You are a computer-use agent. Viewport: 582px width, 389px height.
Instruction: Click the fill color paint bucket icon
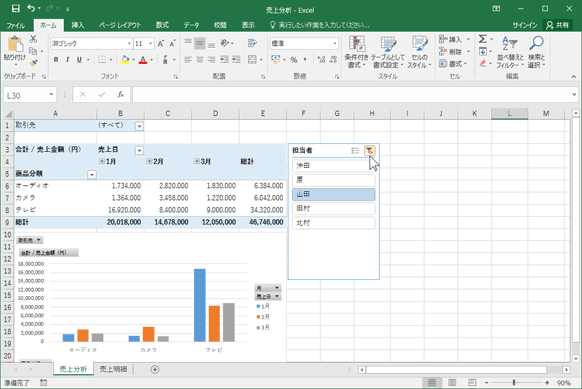[x=125, y=60]
